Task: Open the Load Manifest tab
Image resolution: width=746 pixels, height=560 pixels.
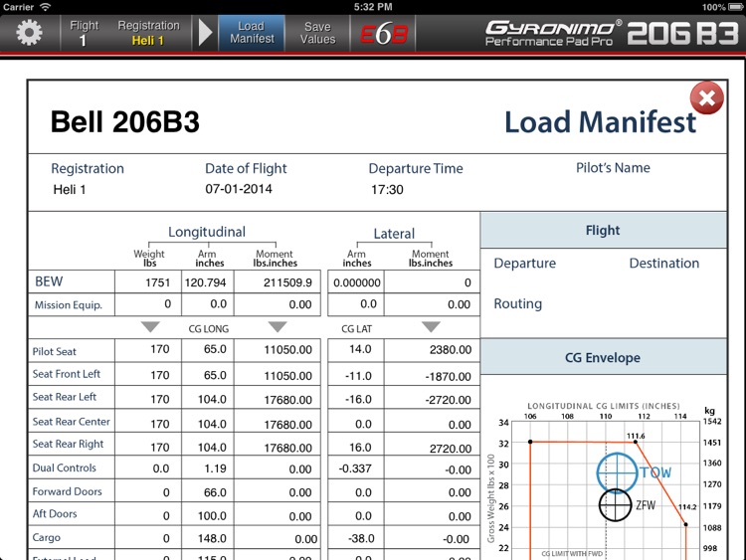Action: (x=252, y=33)
